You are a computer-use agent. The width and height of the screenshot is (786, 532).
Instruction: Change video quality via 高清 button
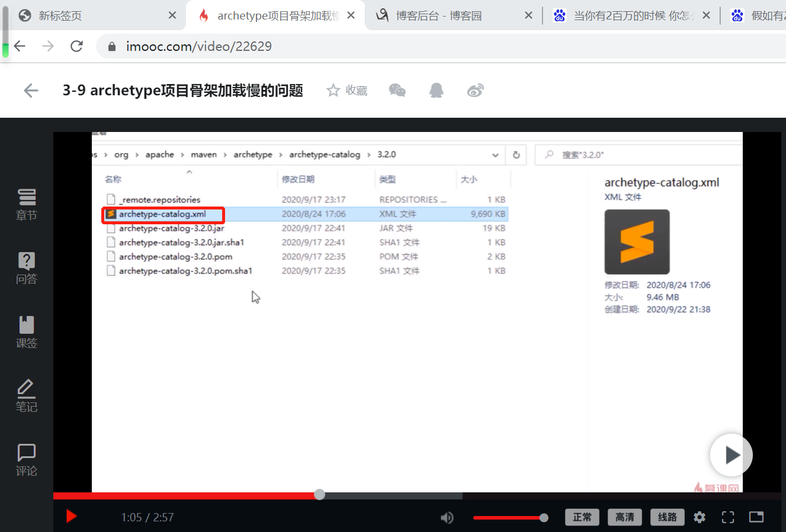(625, 517)
